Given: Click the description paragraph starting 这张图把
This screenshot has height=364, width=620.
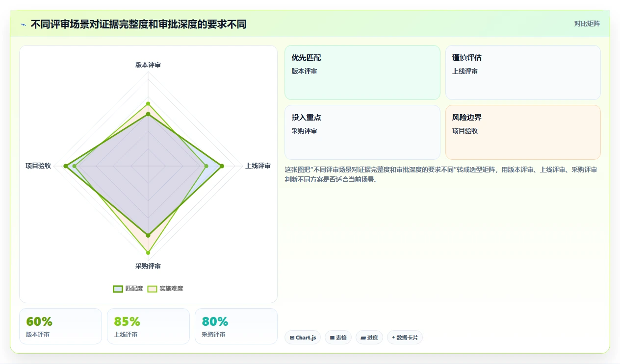Looking at the screenshot, I should [441, 174].
